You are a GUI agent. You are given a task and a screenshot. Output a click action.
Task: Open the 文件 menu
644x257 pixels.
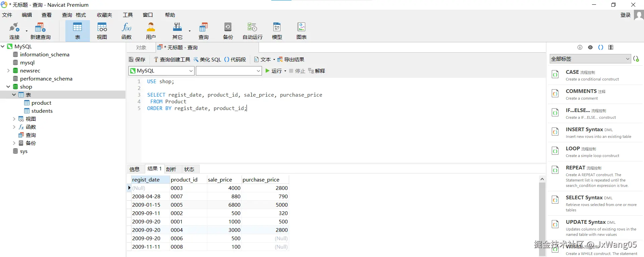[7, 15]
